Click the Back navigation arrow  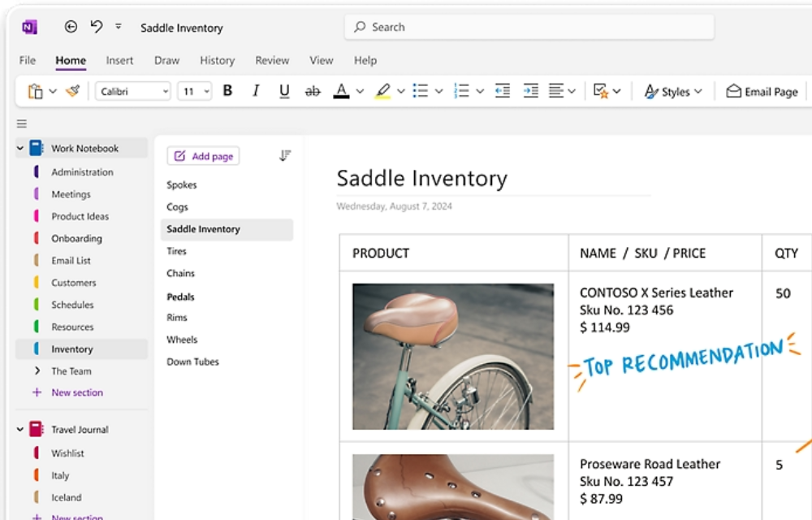pyautogui.click(x=71, y=27)
